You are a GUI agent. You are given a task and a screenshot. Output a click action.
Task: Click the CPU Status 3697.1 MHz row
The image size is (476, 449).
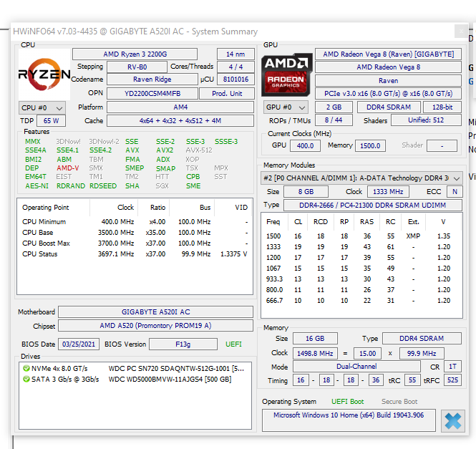coord(135,254)
